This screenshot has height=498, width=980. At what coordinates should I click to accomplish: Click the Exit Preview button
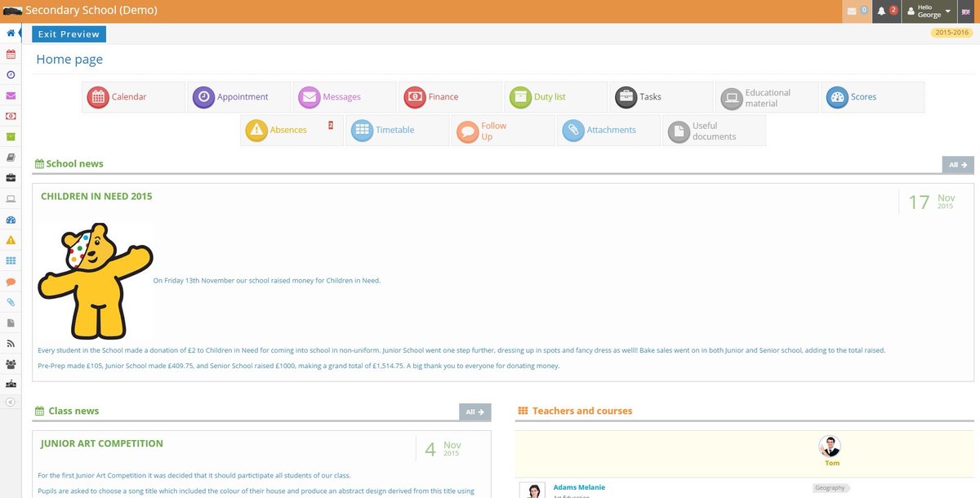click(69, 34)
